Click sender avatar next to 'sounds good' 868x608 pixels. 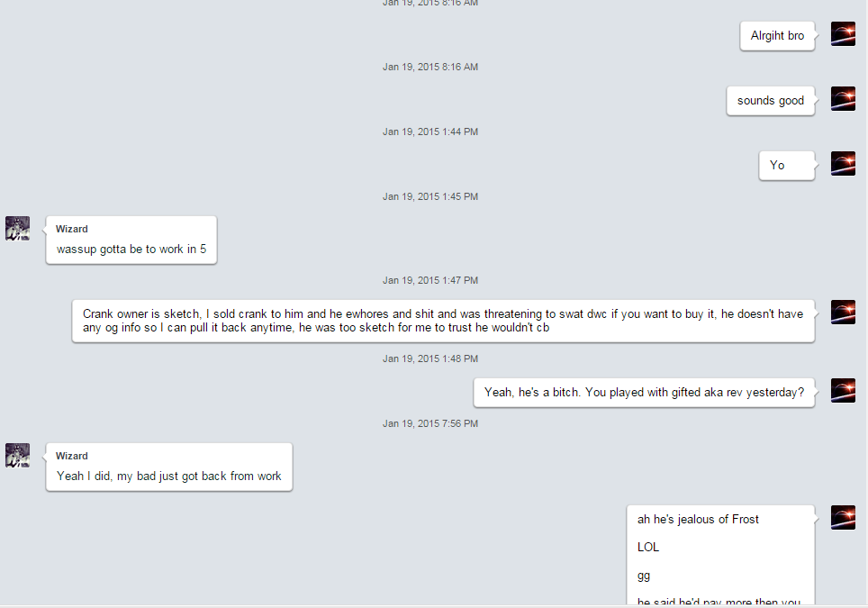[843, 98]
